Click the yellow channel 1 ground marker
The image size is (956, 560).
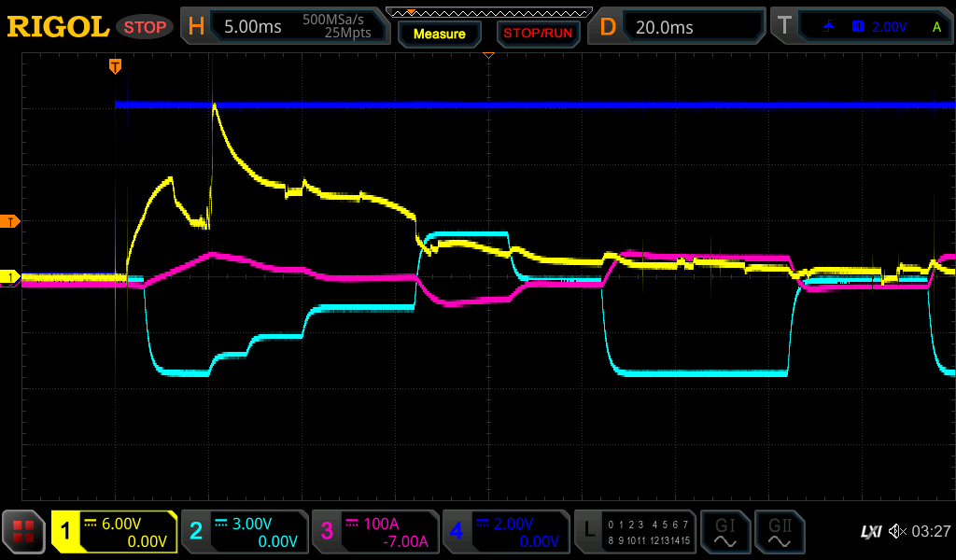click(10, 277)
